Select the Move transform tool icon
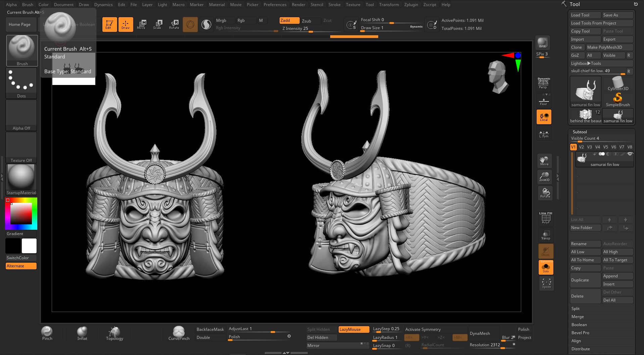The height and width of the screenshot is (355, 644). point(141,24)
